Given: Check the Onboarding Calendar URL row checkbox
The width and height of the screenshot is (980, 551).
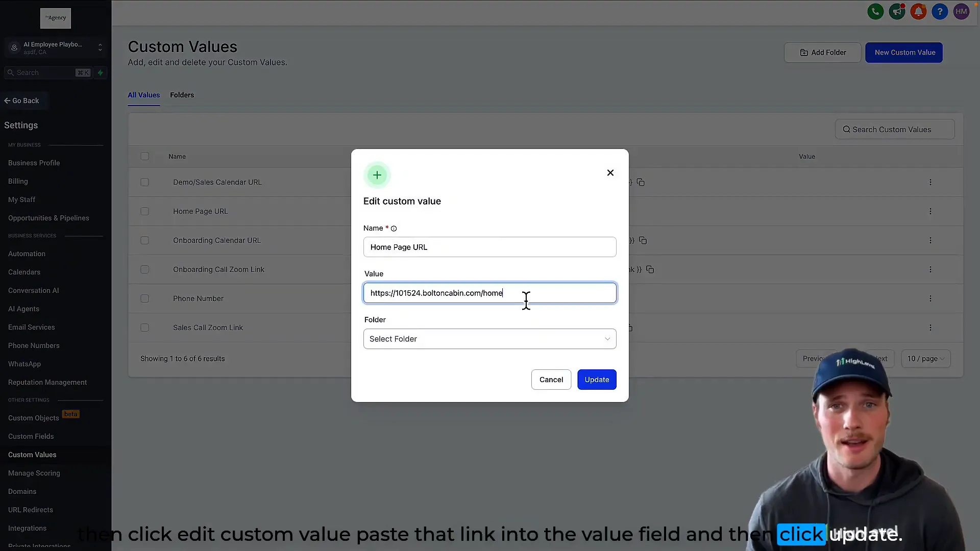Looking at the screenshot, I should coord(144,240).
